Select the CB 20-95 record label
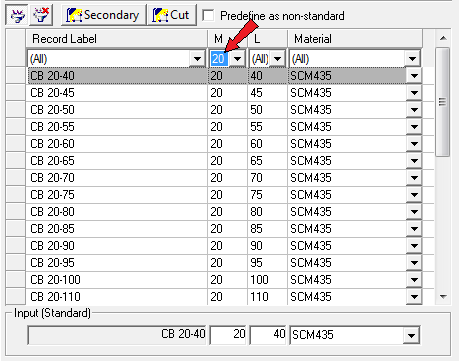 tap(52, 263)
